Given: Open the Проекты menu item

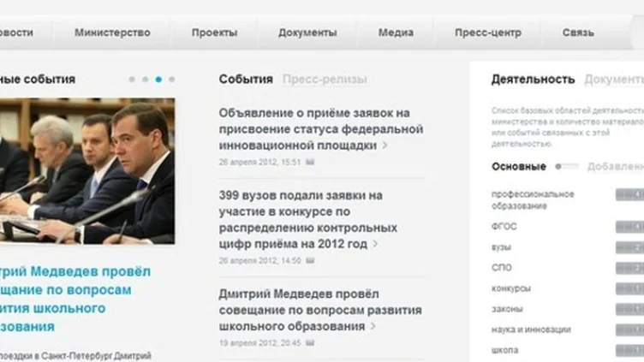Looking at the screenshot, I should (214, 33).
